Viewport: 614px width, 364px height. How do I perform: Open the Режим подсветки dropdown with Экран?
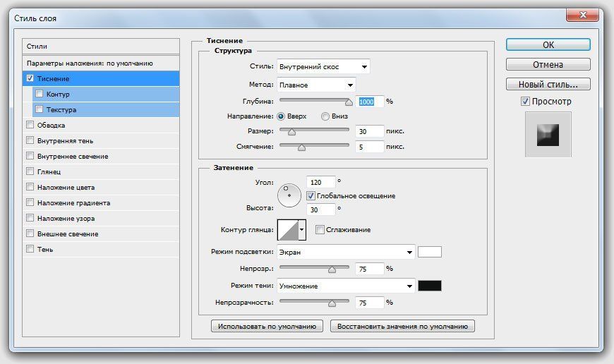345,252
